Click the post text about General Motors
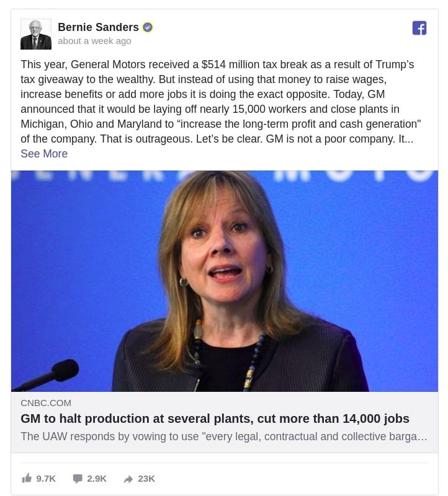 [221, 101]
